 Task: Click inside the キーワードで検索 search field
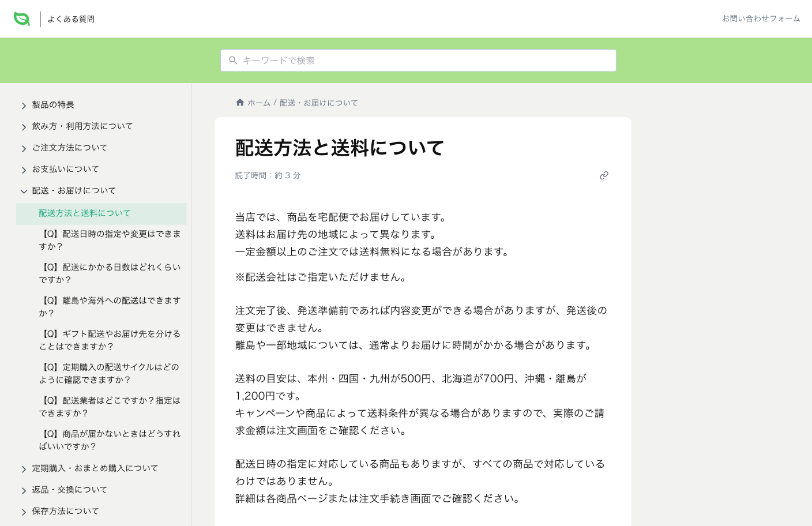pyautogui.click(x=418, y=60)
